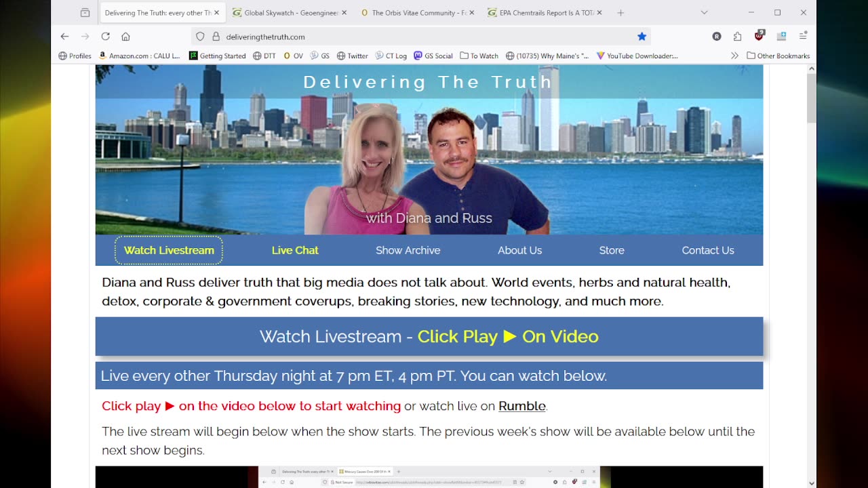Go to the browser home page
The width and height of the screenshot is (868, 488).
(x=125, y=37)
